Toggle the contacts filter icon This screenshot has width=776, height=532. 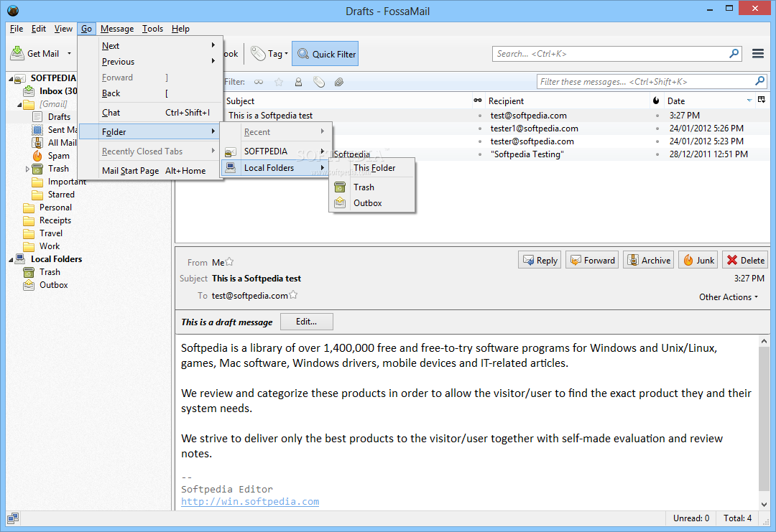298,82
